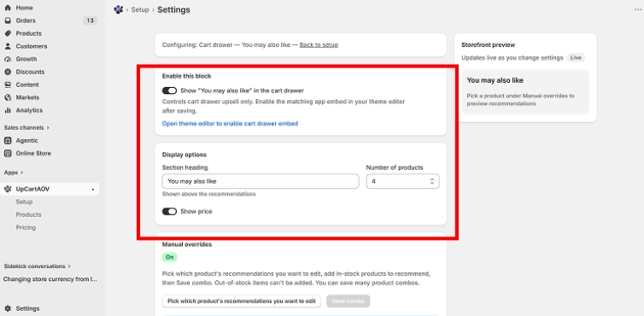Open theme editor to enable cart drawer embed

(230, 123)
